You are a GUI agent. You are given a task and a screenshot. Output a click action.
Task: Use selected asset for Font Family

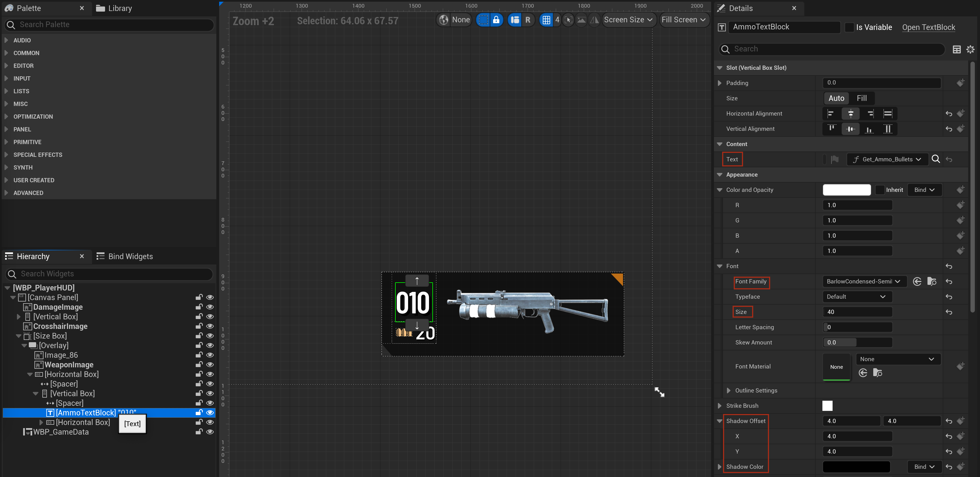click(917, 281)
